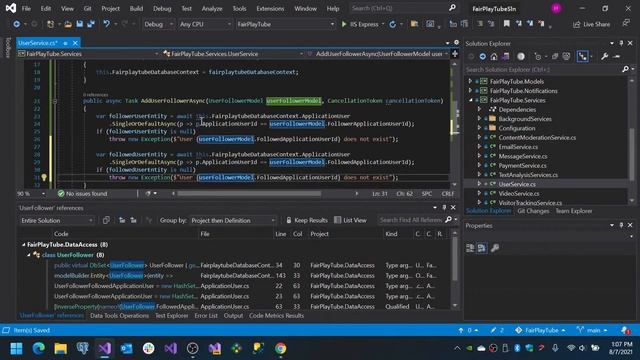Click the Navigate Backward arrow icon

[17, 24]
